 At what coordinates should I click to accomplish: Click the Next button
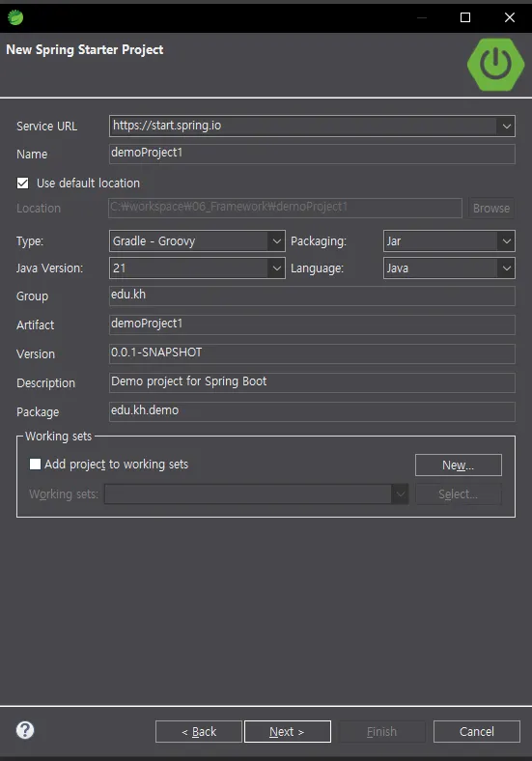[x=288, y=731]
